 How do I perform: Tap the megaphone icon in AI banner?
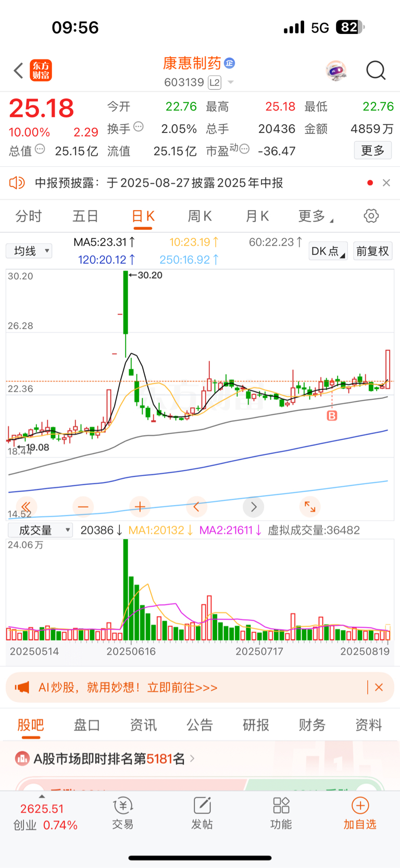[22, 688]
